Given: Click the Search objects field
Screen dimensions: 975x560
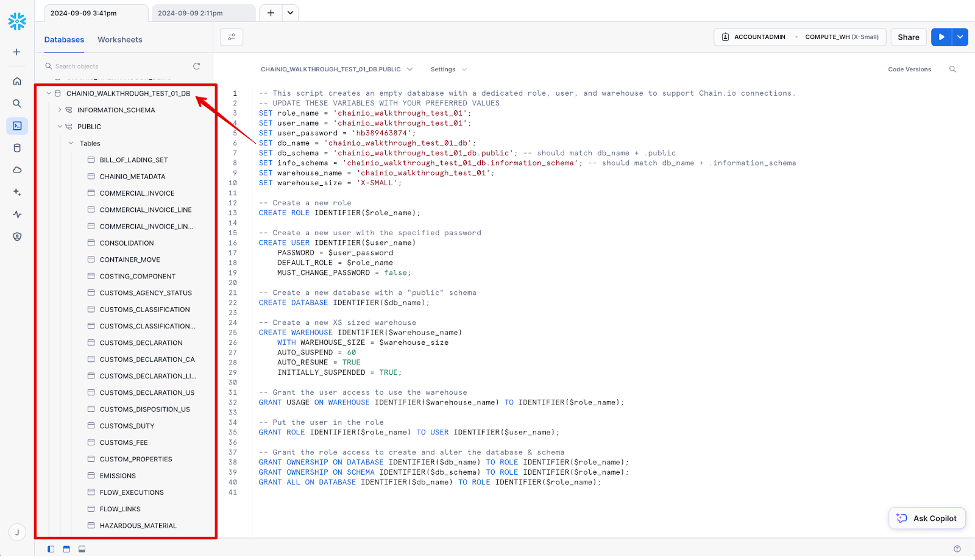Looking at the screenshot, I should tap(116, 66).
